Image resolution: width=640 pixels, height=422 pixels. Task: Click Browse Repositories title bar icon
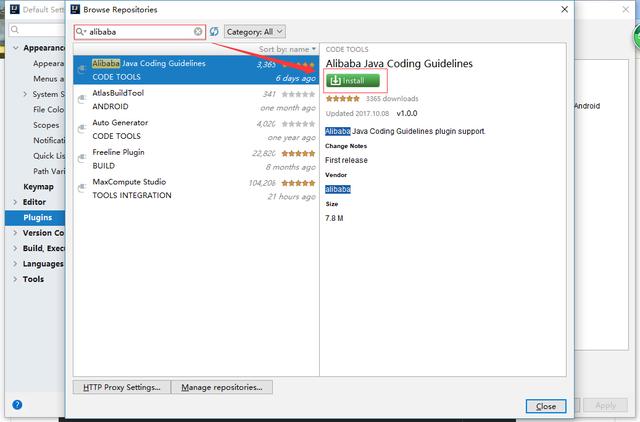(x=75, y=9)
